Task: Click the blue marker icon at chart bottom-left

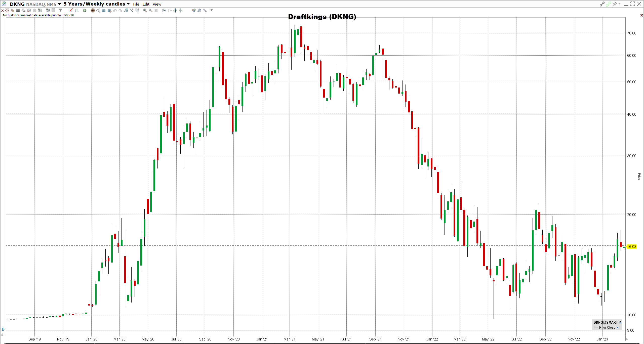Action: pos(3,329)
